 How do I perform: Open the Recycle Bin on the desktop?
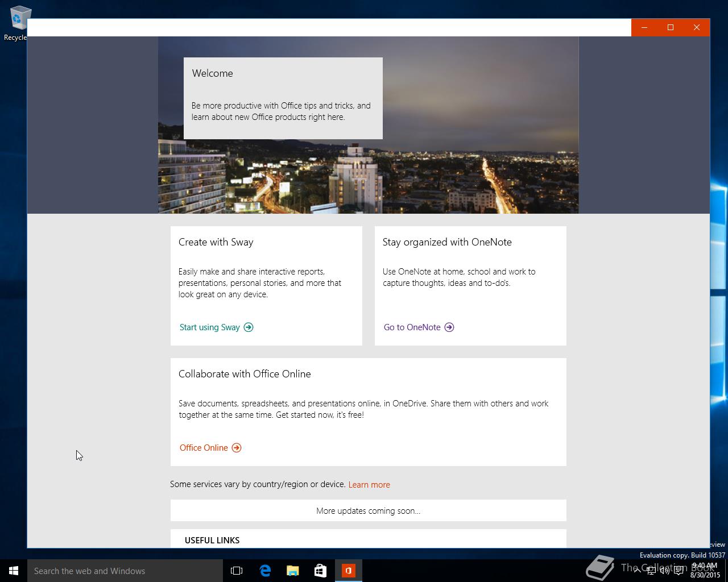coord(17,23)
